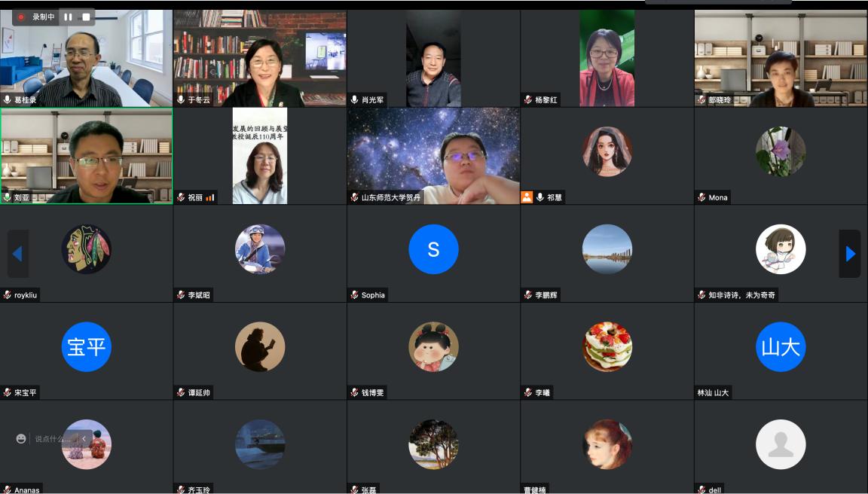The width and height of the screenshot is (868, 494).
Task: Select 葛桂录's video tile
Action: 87,58
